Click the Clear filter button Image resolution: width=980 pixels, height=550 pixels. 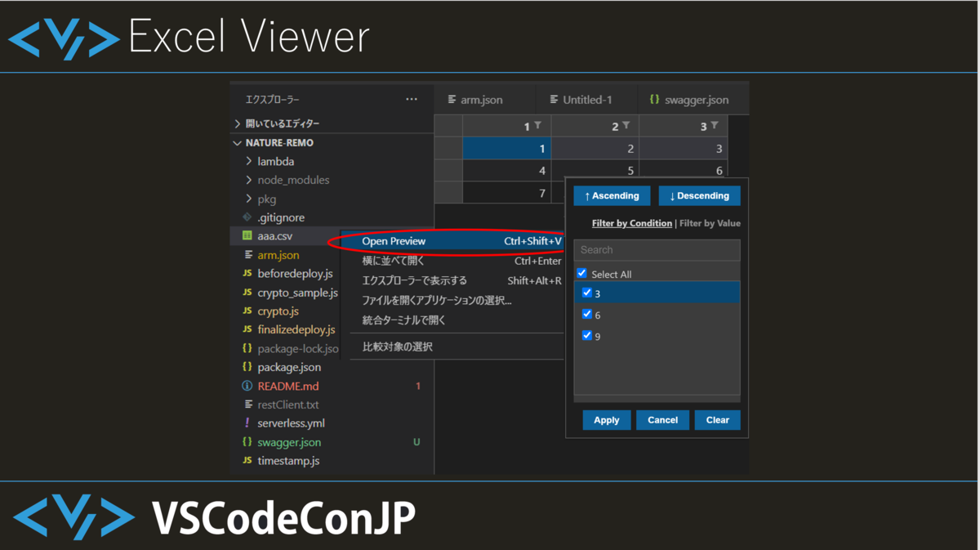coord(718,420)
